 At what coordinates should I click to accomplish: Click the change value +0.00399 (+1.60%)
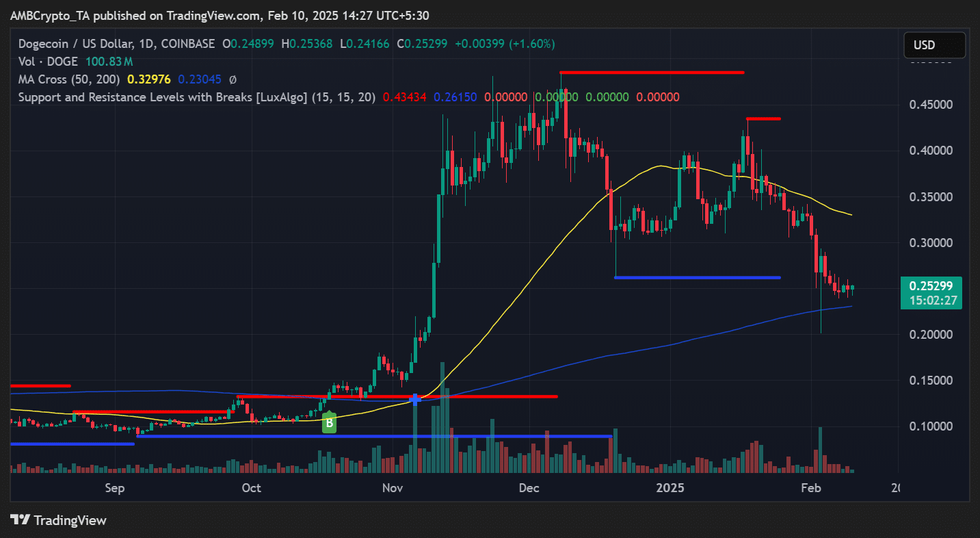[505, 44]
